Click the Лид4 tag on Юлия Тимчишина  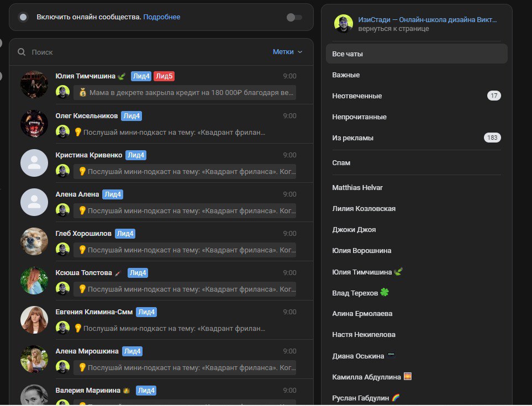pyautogui.click(x=141, y=76)
